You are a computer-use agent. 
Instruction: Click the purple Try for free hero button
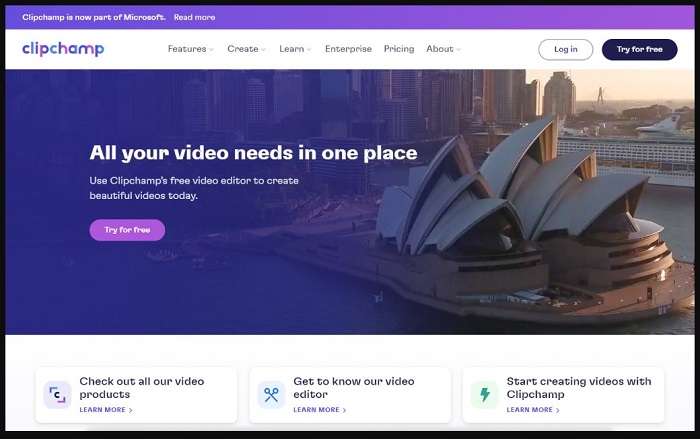[x=127, y=230]
